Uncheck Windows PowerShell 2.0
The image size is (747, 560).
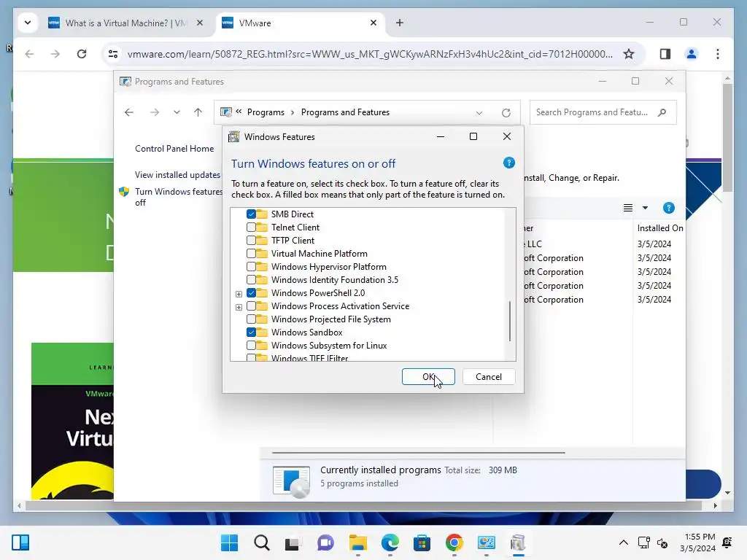251,293
